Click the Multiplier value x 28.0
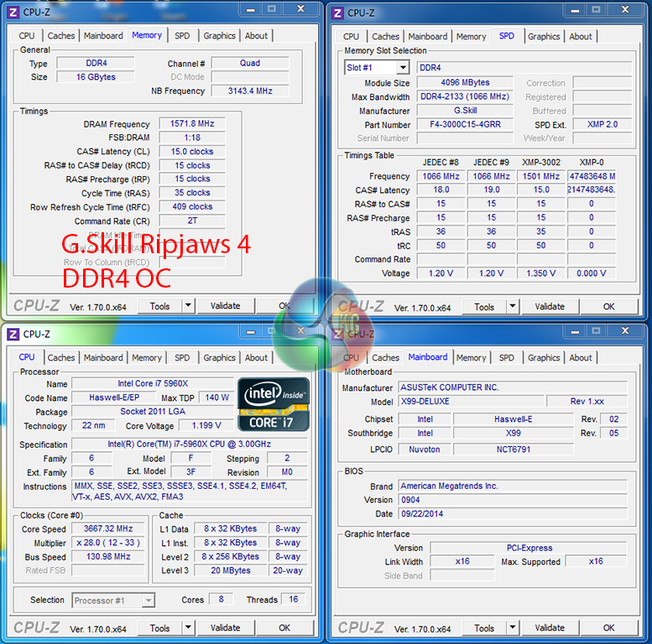The width and height of the screenshot is (652, 644). coord(108,543)
